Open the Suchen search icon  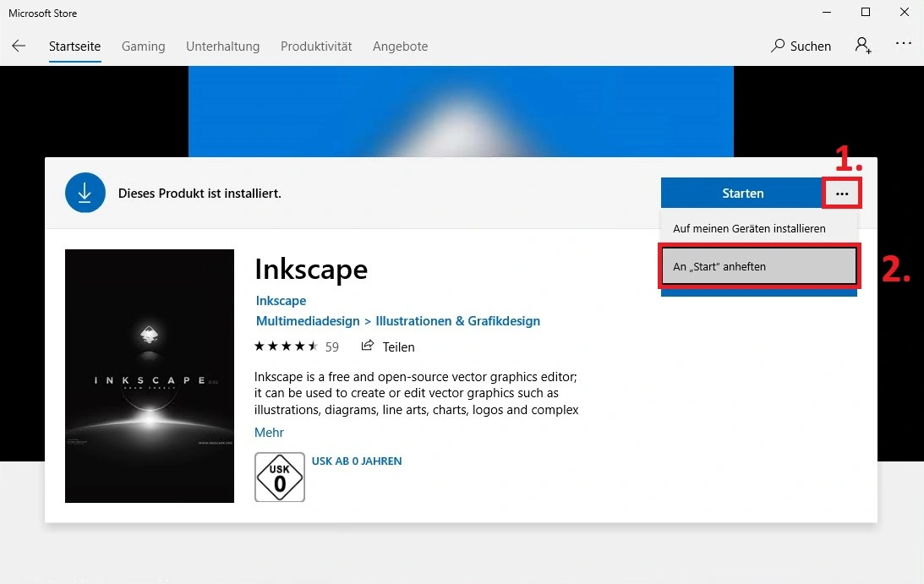778,46
